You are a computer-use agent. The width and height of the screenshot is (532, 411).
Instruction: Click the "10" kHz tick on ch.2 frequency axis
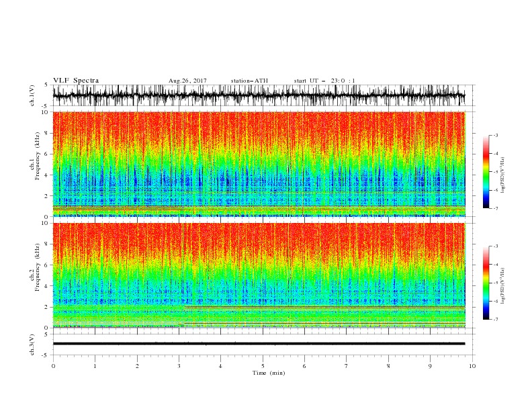(46, 223)
